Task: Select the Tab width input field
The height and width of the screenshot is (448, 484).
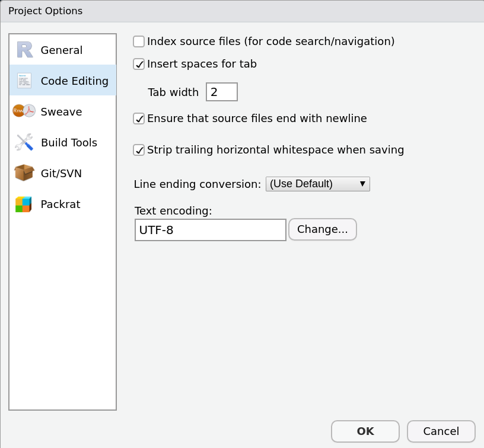Action: coord(222,92)
